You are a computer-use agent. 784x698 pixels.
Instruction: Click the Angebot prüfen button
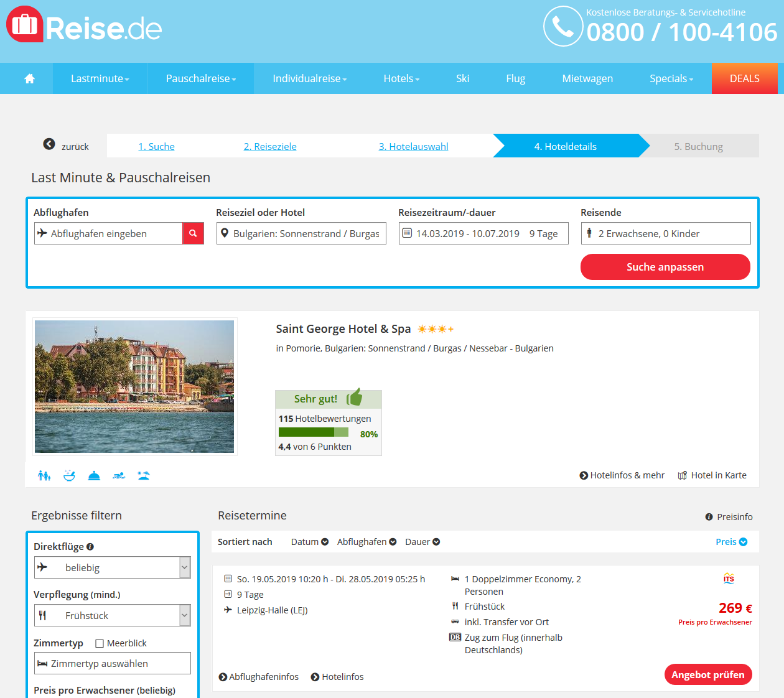pyautogui.click(x=708, y=674)
